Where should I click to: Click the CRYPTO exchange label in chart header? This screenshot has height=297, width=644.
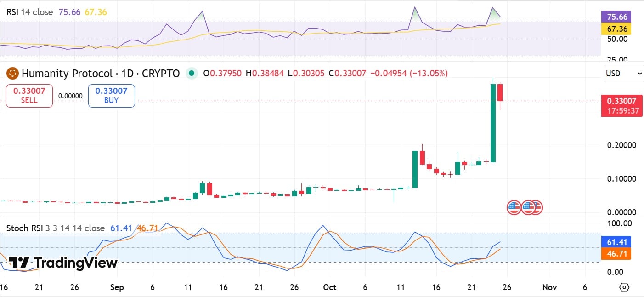click(161, 73)
